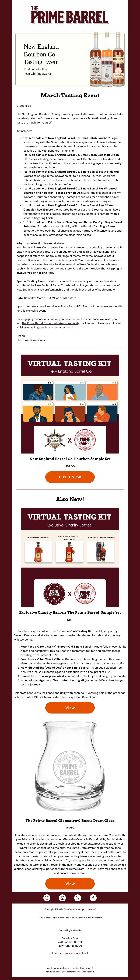Image resolution: width=140 pixels, height=980 pixels.
Task: Click the Exclusive Charity Bottles kit image
Action: tap(70, 558)
